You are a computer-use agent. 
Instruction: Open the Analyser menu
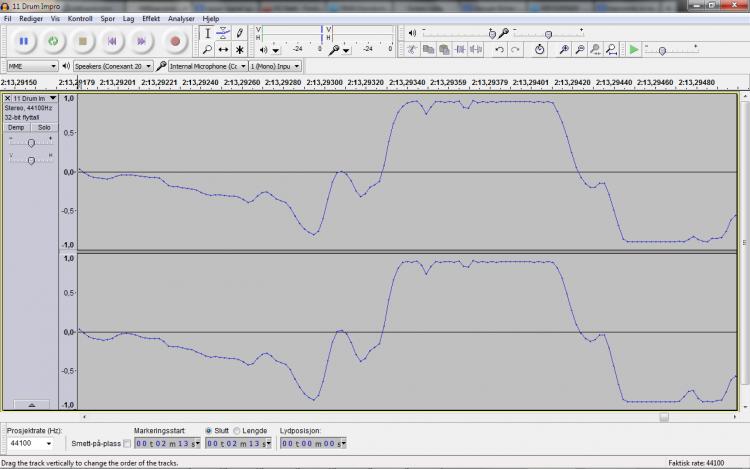[181, 19]
